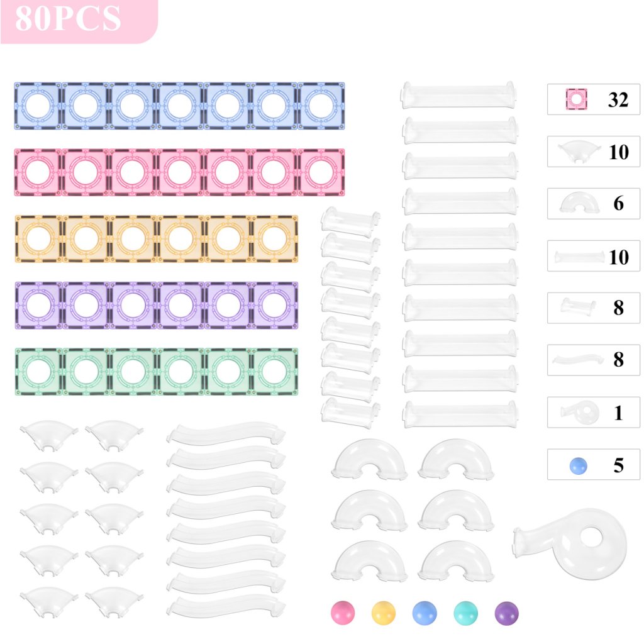644x644 pixels.
Task: Select the first green tile in bottom row
Action: coord(38,371)
